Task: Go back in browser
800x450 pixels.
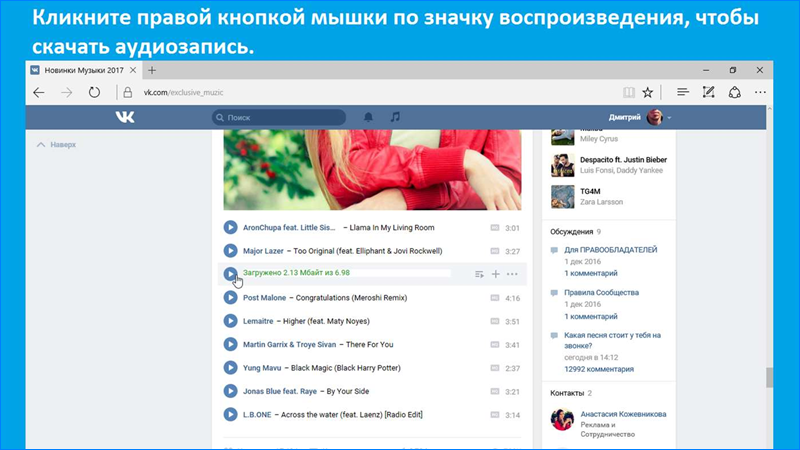Action: click(39, 92)
